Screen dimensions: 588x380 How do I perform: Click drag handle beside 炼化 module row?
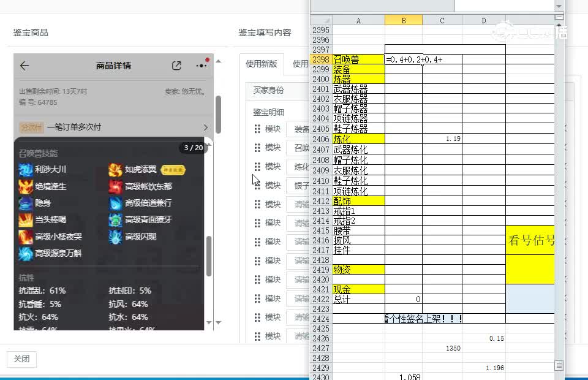(257, 167)
